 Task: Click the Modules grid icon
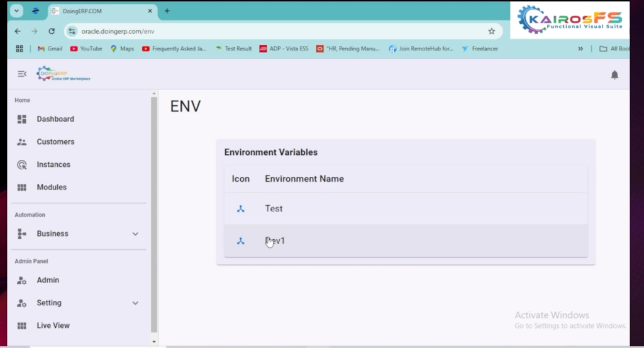click(x=22, y=188)
